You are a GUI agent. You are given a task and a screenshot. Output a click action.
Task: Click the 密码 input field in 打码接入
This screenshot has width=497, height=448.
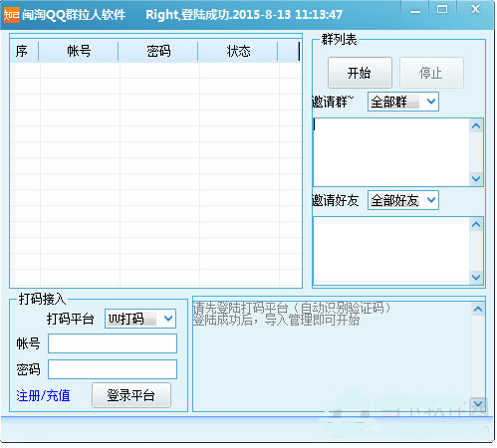(113, 369)
